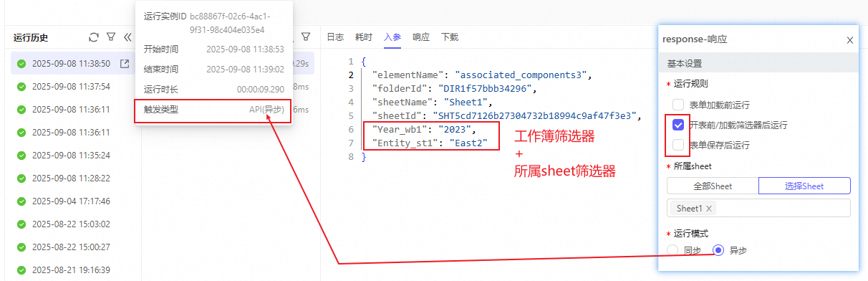
Task: Uncheck 开表前/加载筛选器后运行 checkbox
Action: tap(678, 125)
